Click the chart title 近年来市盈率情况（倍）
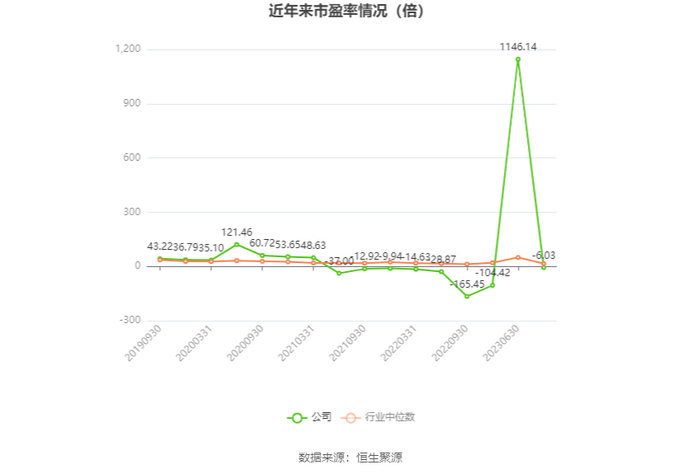The height and width of the screenshot is (474, 700). (x=349, y=13)
